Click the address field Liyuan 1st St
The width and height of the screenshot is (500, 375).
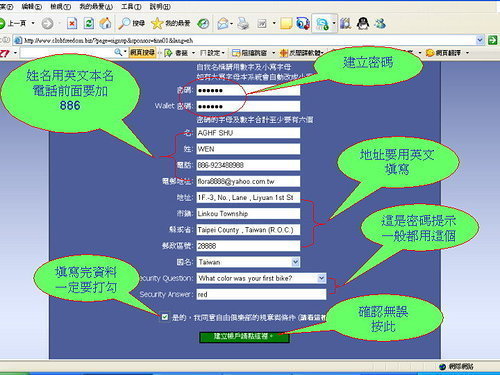248,197
